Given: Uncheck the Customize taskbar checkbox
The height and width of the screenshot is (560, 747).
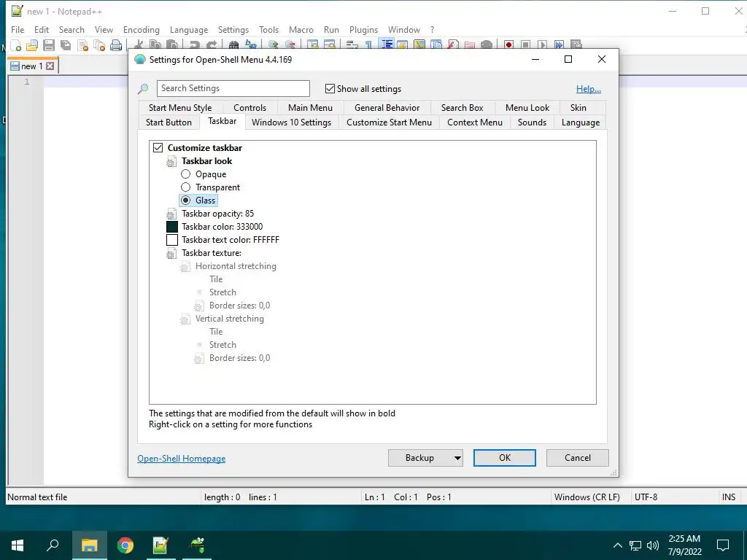Looking at the screenshot, I should [x=158, y=147].
